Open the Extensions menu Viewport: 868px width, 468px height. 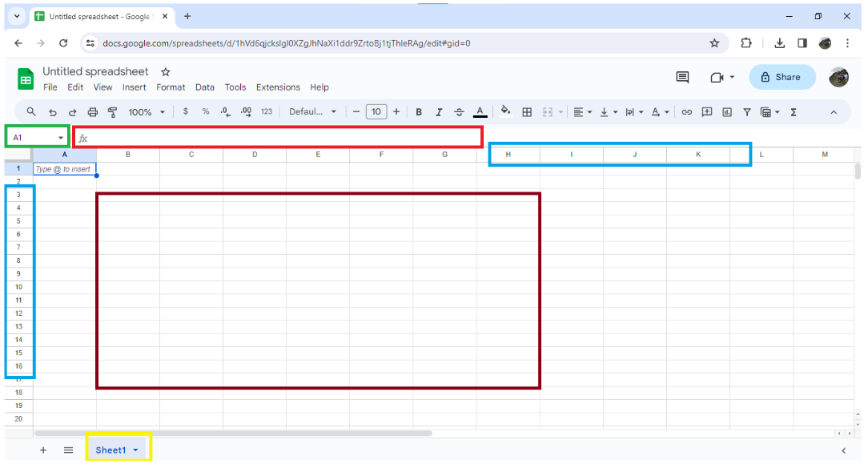[278, 87]
